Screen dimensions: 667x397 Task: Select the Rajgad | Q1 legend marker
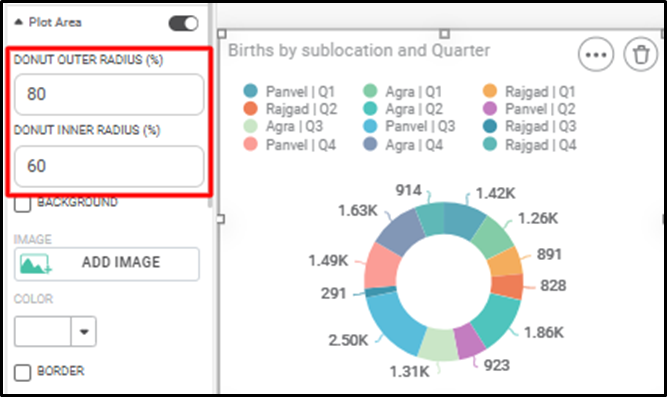coord(490,91)
